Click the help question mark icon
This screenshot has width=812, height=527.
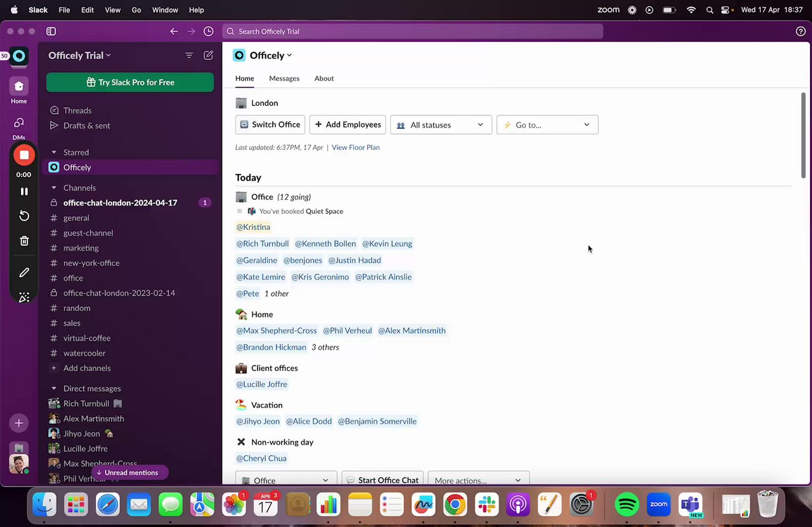coord(801,31)
